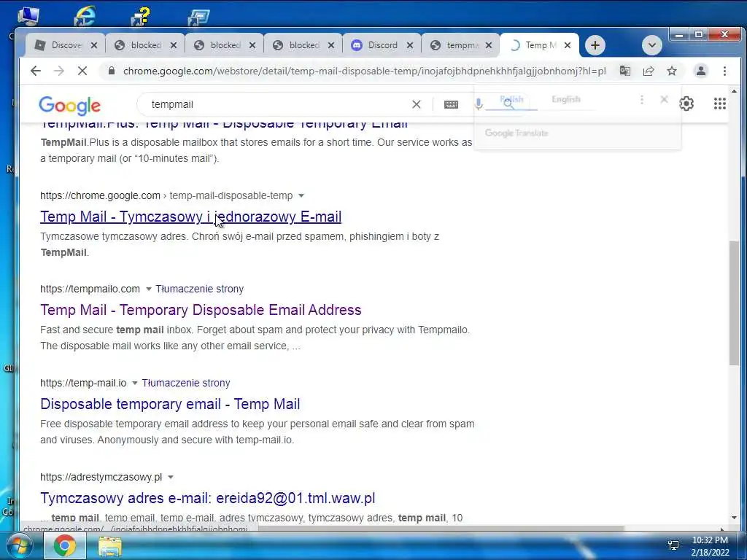Viewport: 747px width, 560px height.
Task: Open translate popup options menu
Action: 642,99
